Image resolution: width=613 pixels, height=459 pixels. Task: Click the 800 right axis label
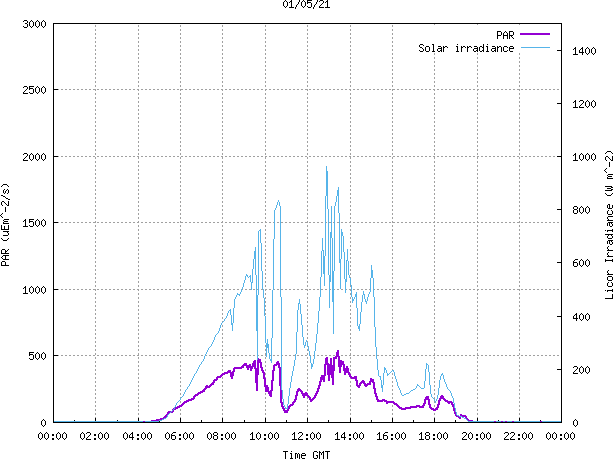pyautogui.click(x=581, y=210)
